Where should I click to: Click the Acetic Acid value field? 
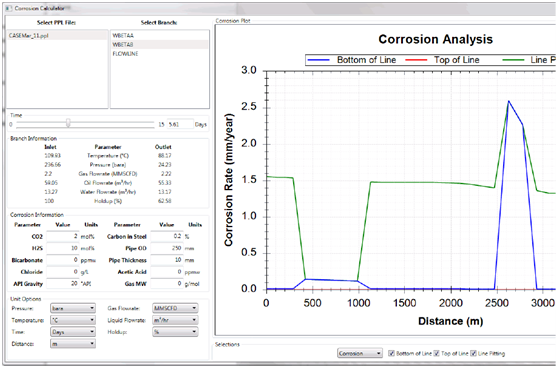point(167,272)
